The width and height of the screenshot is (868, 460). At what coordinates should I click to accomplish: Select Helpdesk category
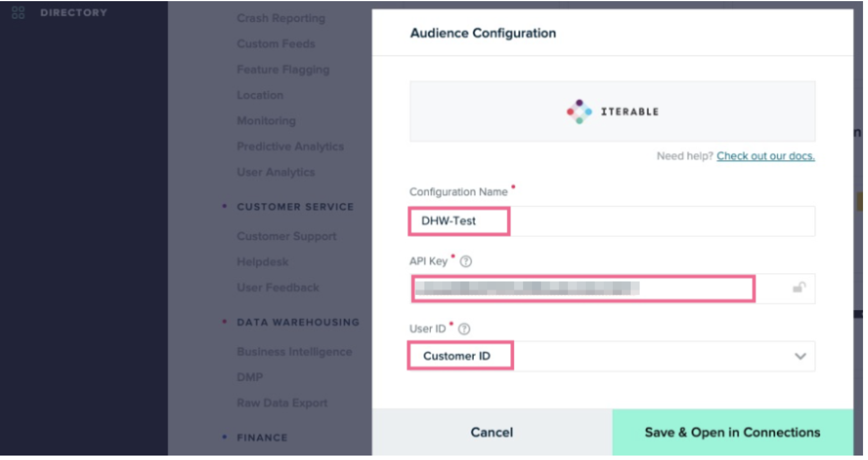263,262
